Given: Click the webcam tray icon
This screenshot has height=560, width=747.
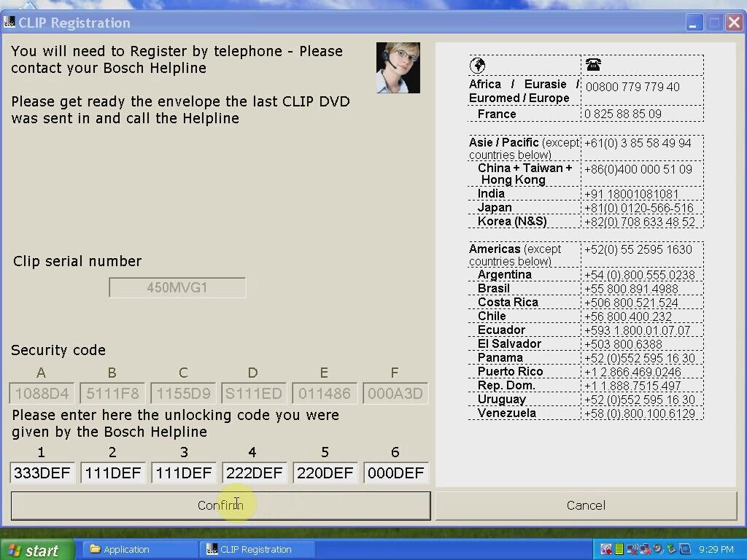Looking at the screenshot, I should [x=659, y=549].
